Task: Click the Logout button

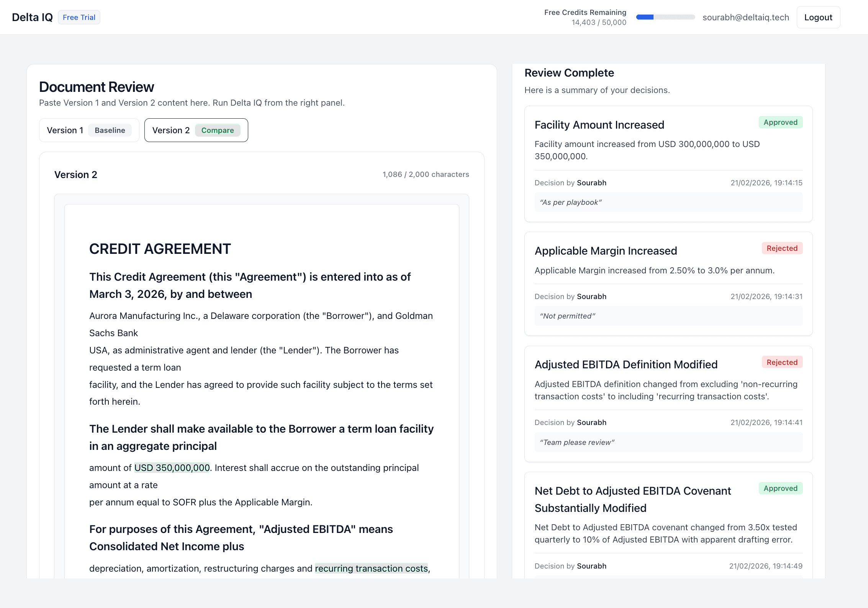Action: (x=818, y=17)
